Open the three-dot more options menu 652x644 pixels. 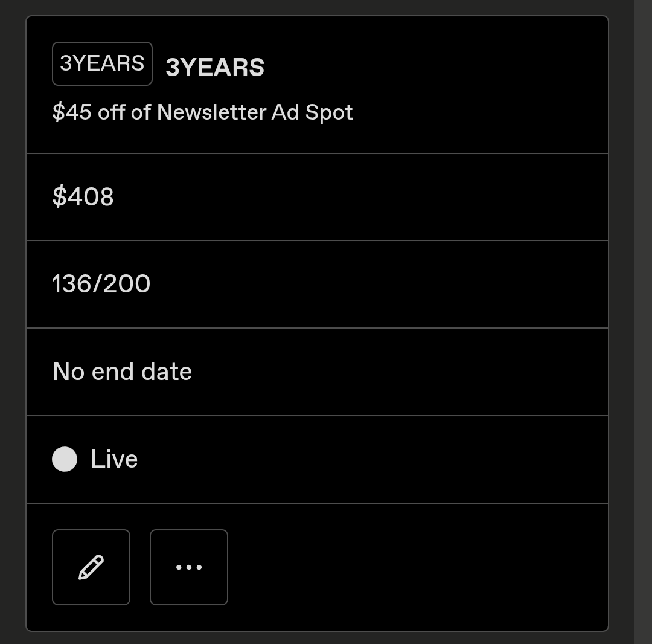[x=189, y=567]
